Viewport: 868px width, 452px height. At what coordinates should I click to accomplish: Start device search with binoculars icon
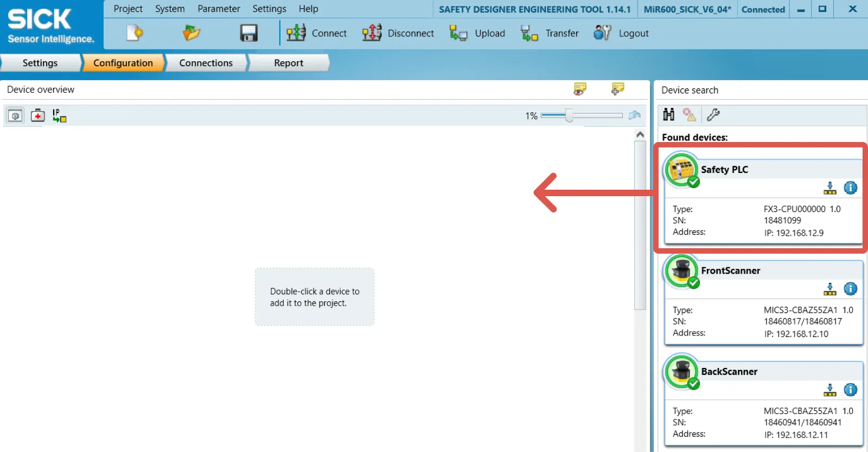tap(669, 114)
